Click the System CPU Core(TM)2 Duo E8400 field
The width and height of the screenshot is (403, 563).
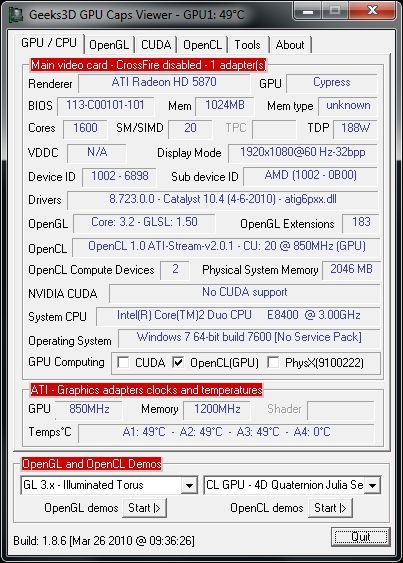(238, 316)
